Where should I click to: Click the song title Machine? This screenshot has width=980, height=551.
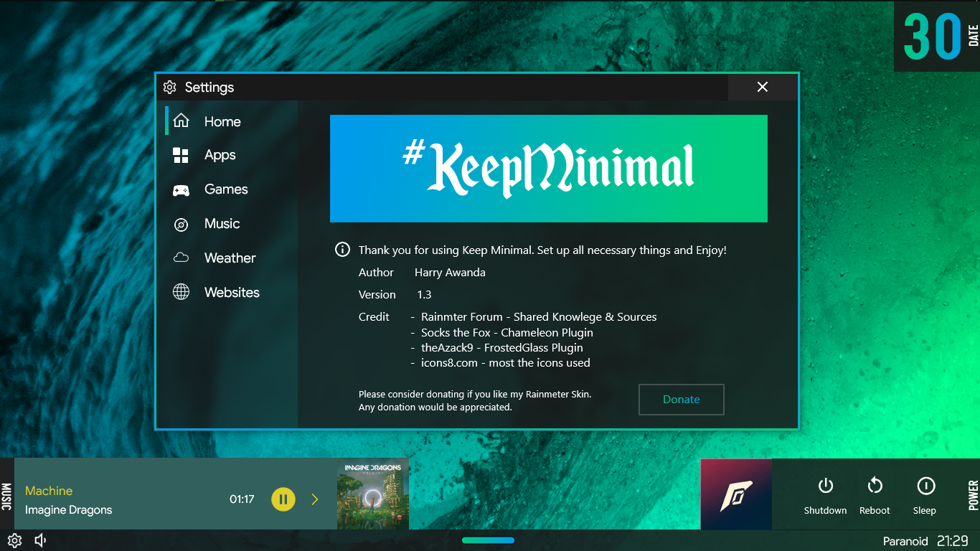(x=49, y=491)
